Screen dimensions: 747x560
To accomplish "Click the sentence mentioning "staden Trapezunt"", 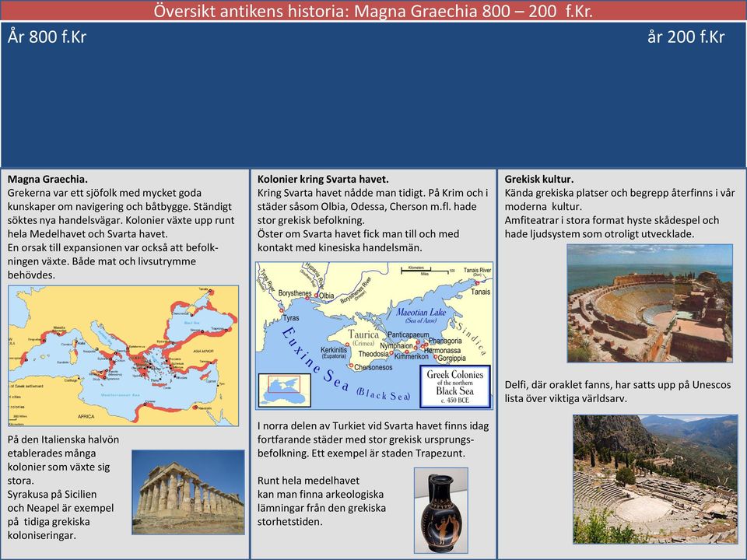I will click(x=360, y=453).
